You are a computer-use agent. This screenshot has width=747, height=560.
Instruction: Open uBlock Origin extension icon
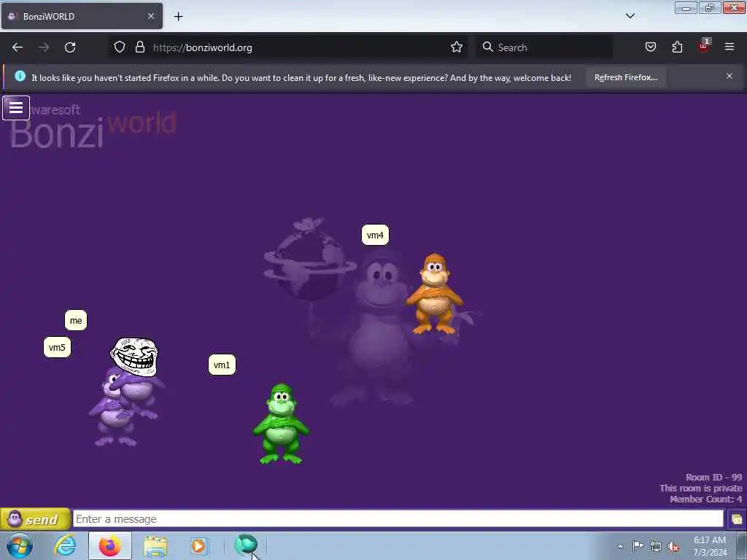[x=704, y=46]
